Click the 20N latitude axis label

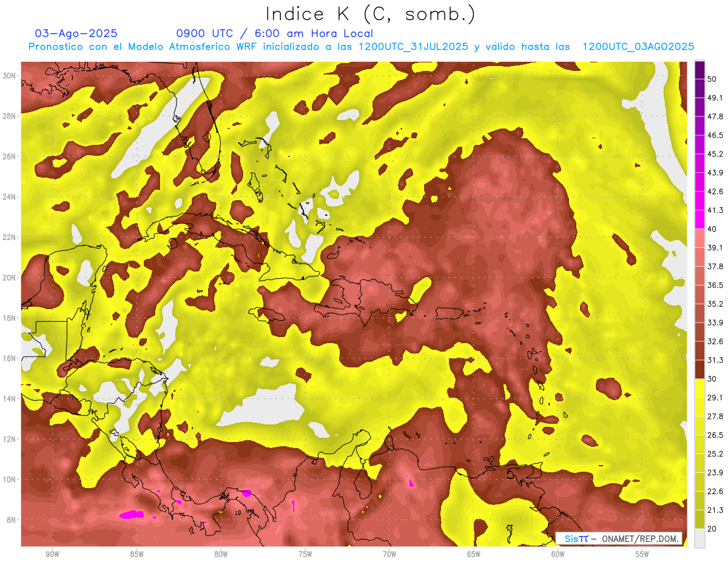tap(10, 278)
